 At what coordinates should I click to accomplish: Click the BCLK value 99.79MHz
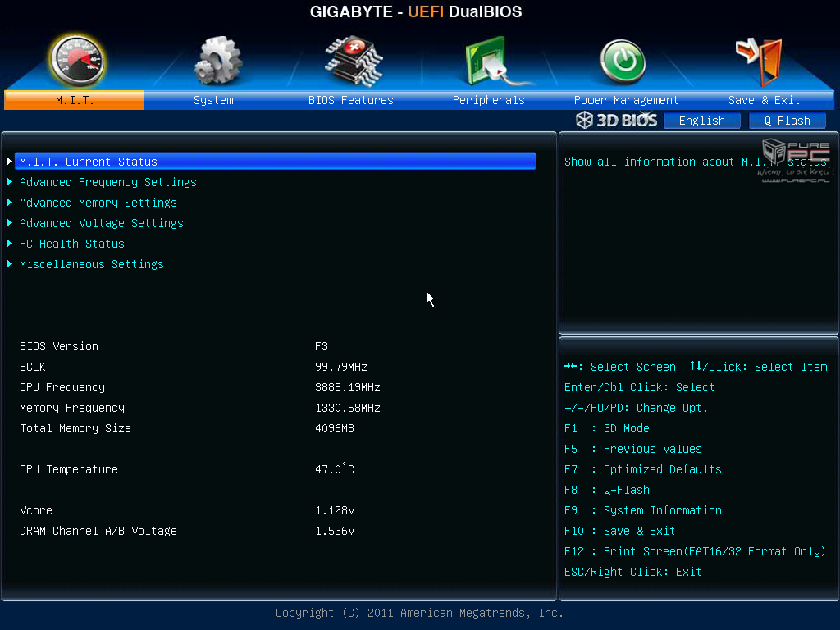click(341, 367)
